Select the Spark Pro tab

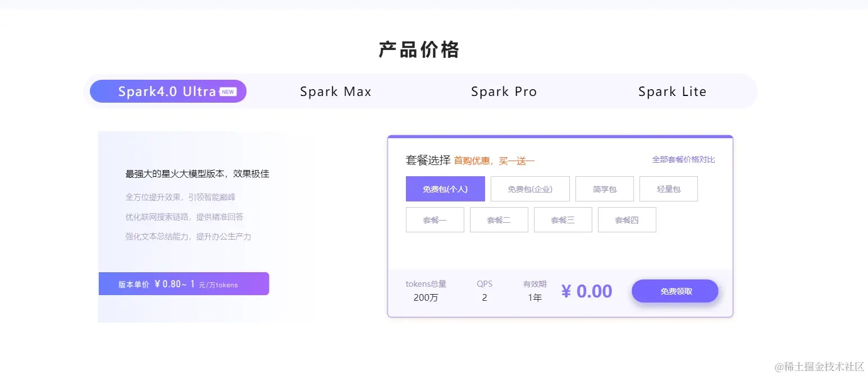tap(504, 91)
